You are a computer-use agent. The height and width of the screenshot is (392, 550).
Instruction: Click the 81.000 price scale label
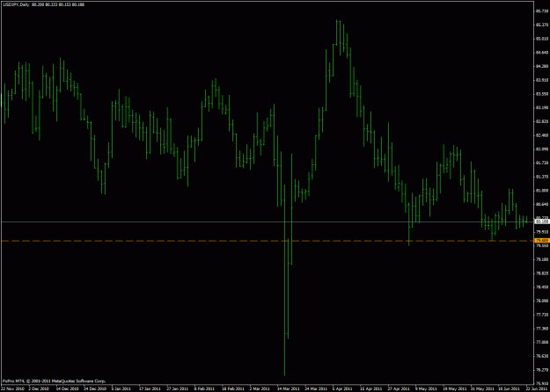tap(542, 191)
